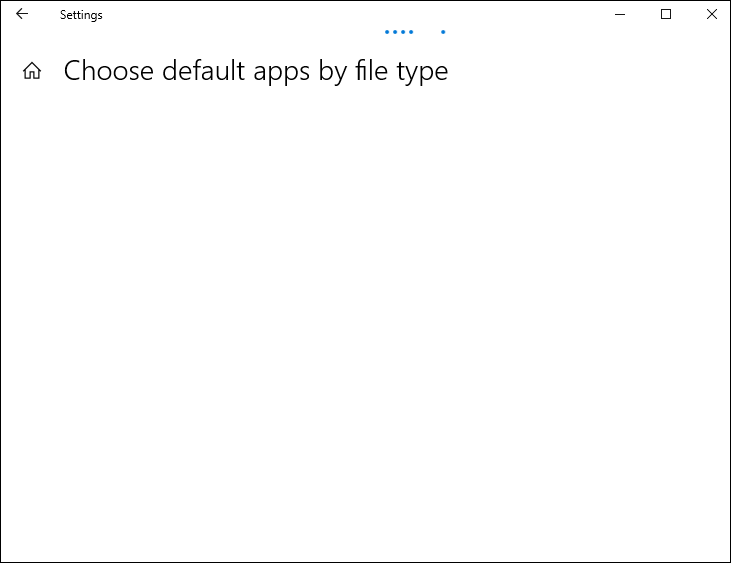
Task: Close the Settings window
Action: (711, 15)
